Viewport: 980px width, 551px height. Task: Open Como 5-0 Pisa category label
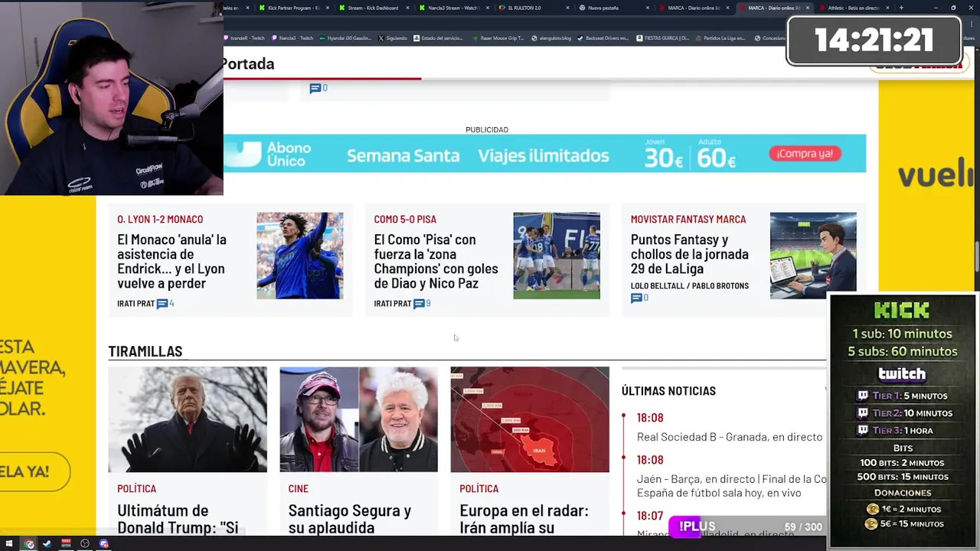(405, 220)
